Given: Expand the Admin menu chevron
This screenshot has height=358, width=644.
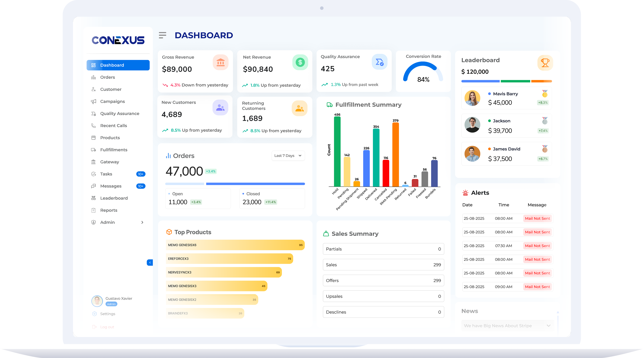Looking at the screenshot, I should [142, 222].
